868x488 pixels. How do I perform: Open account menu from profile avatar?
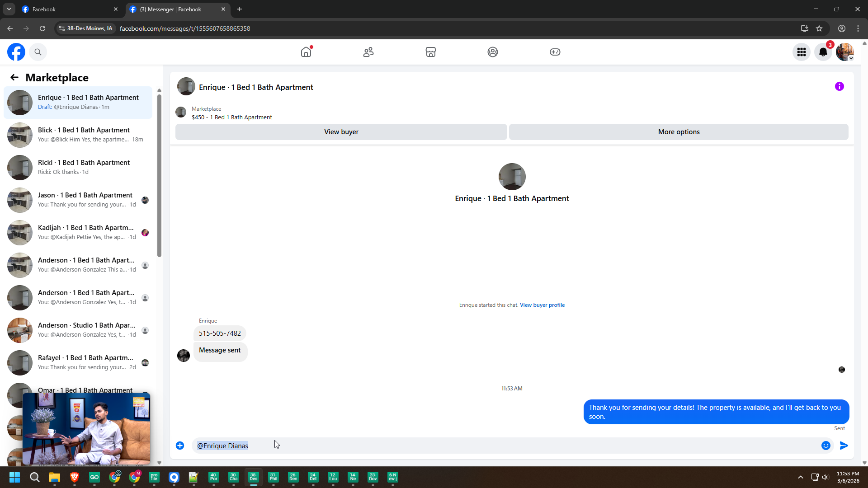point(844,52)
